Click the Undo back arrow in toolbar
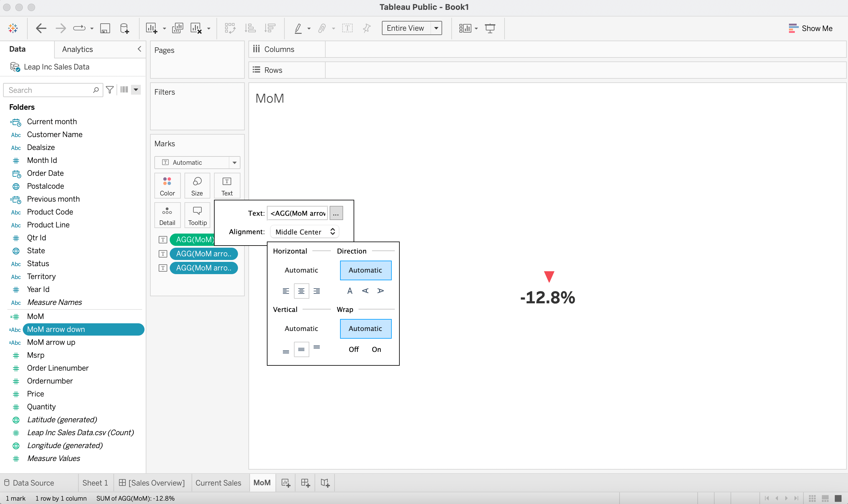This screenshot has height=504, width=848. pyautogui.click(x=41, y=28)
